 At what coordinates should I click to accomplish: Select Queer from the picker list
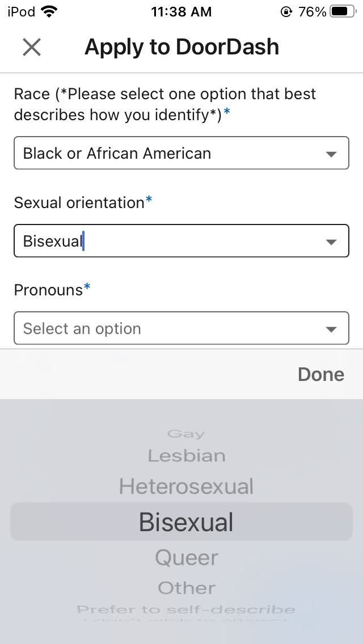point(186,558)
